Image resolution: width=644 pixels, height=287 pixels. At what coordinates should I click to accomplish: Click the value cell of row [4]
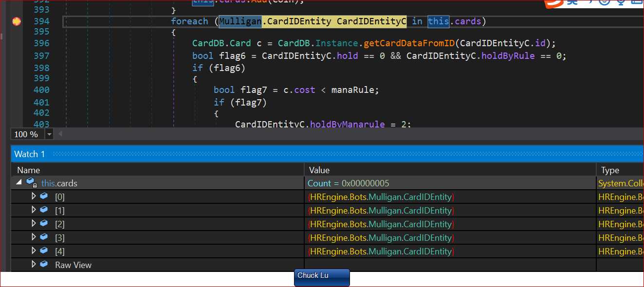pyautogui.click(x=450, y=251)
